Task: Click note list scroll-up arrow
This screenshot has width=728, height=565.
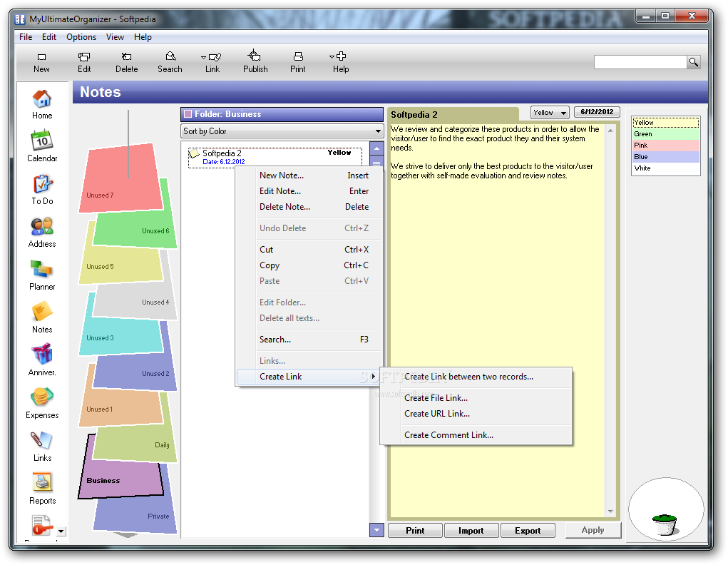Action: (x=376, y=148)
